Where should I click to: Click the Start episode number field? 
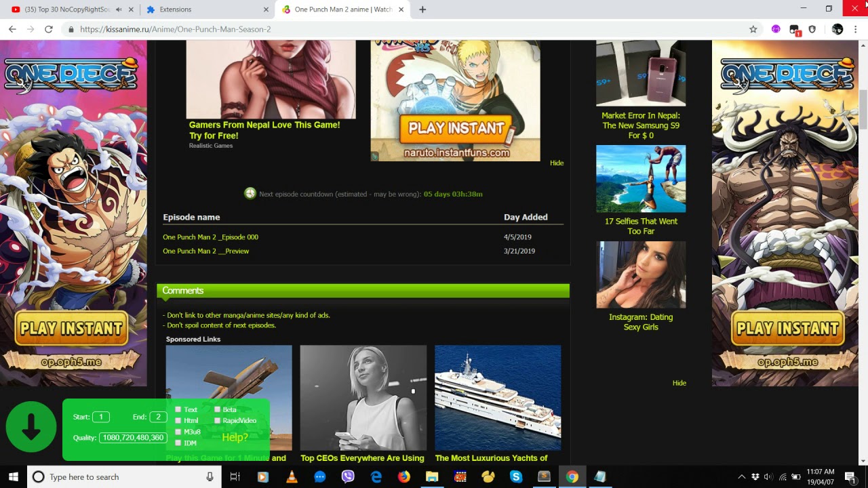click(x=100, y=417)
